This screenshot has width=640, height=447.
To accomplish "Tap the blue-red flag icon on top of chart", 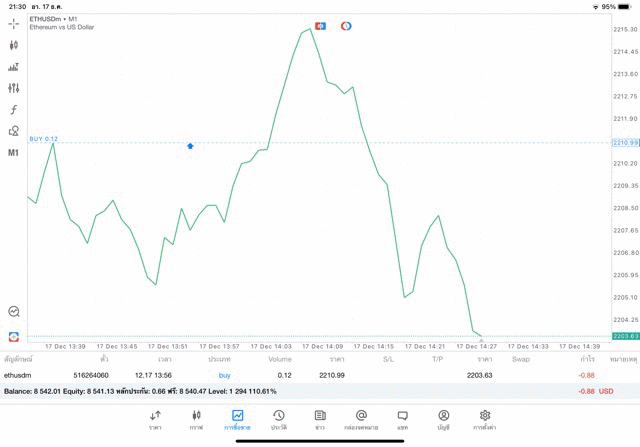I will point(320,26).
